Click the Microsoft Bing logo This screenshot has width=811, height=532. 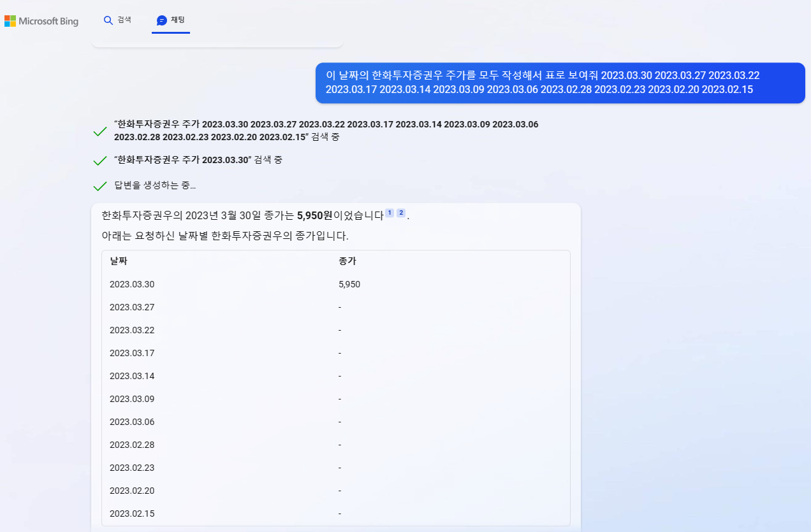click(x=41, y=21)
